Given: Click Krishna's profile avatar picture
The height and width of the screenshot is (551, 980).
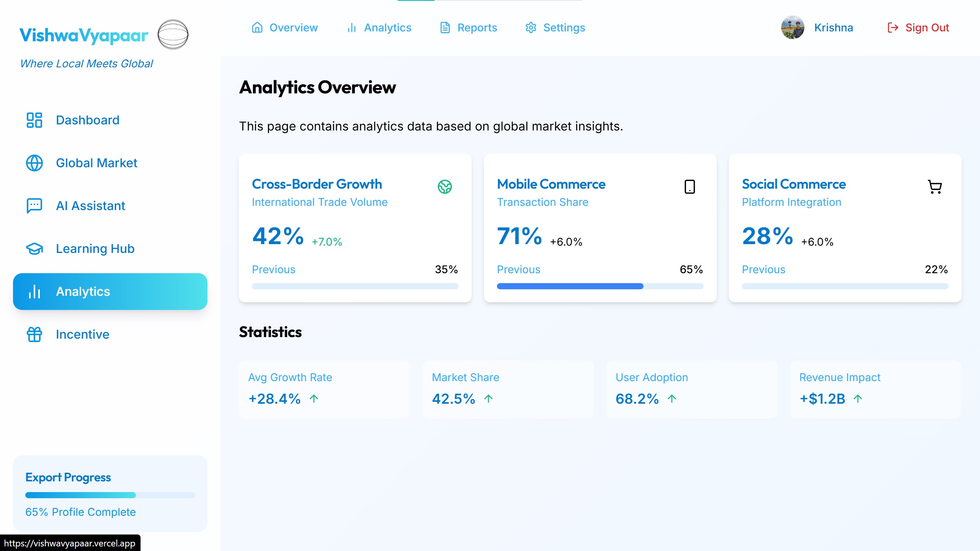Looking at the screenshot, I should (792, 28).
